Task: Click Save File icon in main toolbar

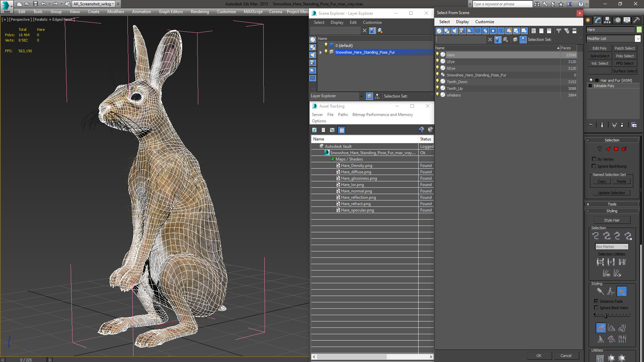Action: [x=35, y=4]
